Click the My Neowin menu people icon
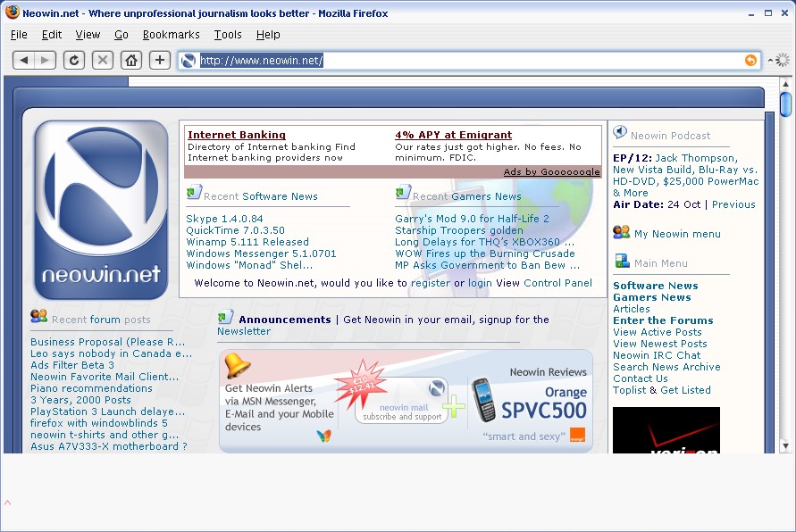This screenshot has height=532, width=796. (x=621, y=232)
